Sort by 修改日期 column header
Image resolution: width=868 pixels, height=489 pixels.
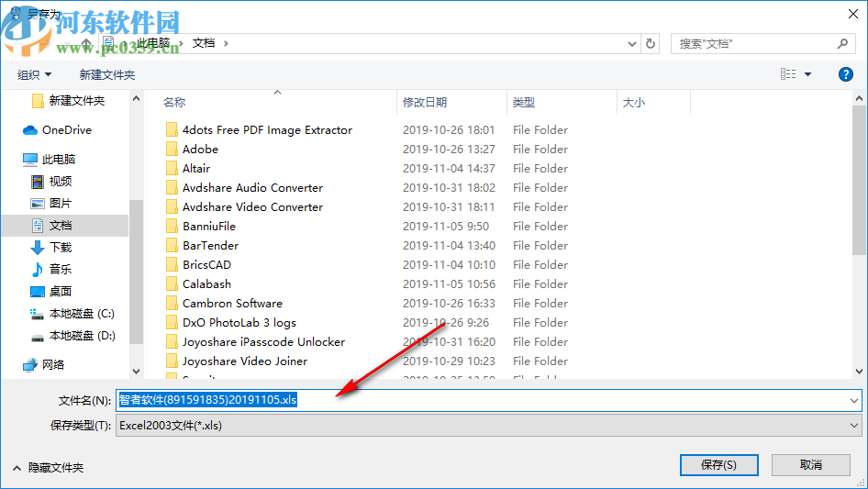click(x=425, y=103)
